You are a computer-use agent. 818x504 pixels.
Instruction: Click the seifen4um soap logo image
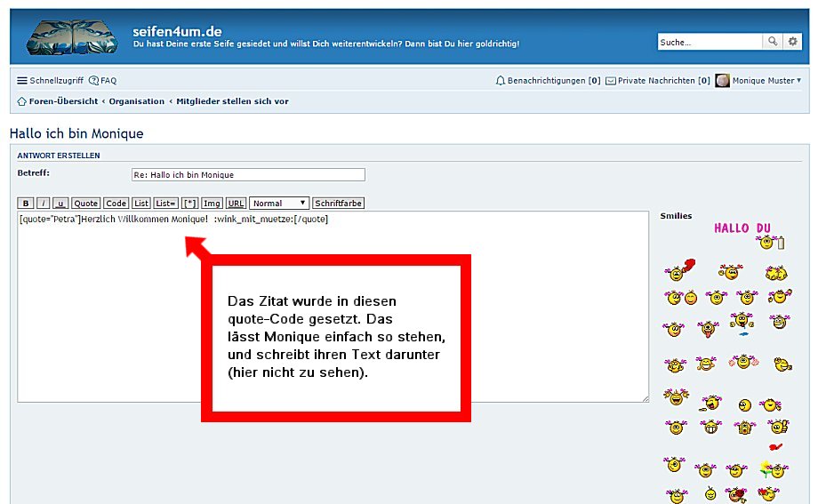[x=72, y=37]
